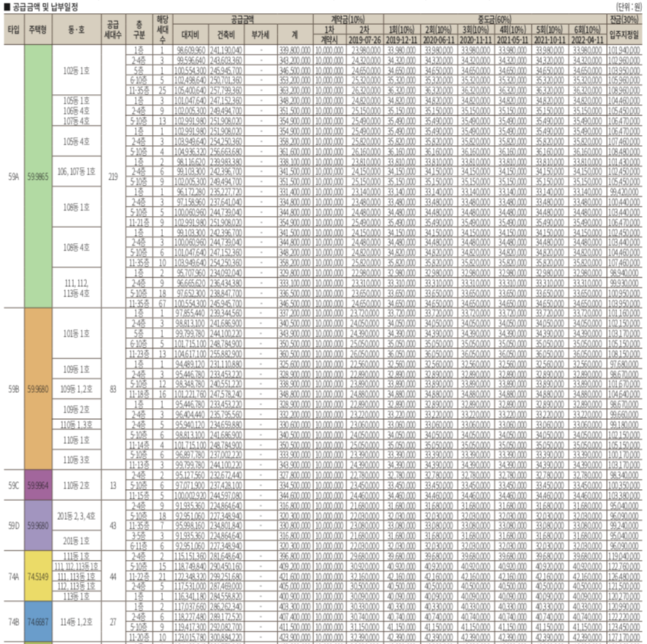The image size is (647, 644).
Task: Select the 3회(10%) installment header
Action: pyautogui.click(x=475, y=30)
